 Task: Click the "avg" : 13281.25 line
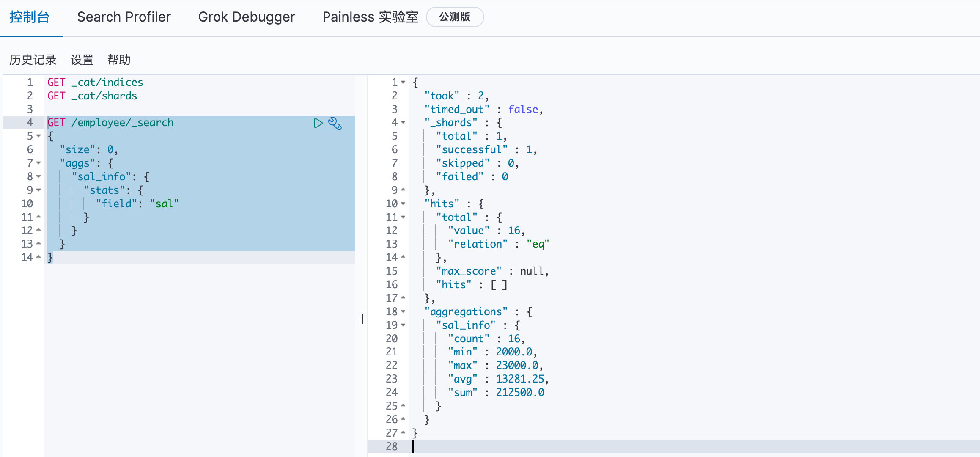pyautogui.click(x=499, y=379)
